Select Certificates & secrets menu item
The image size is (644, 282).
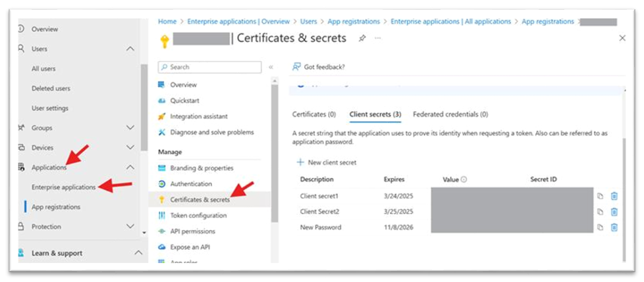[209, 200]
